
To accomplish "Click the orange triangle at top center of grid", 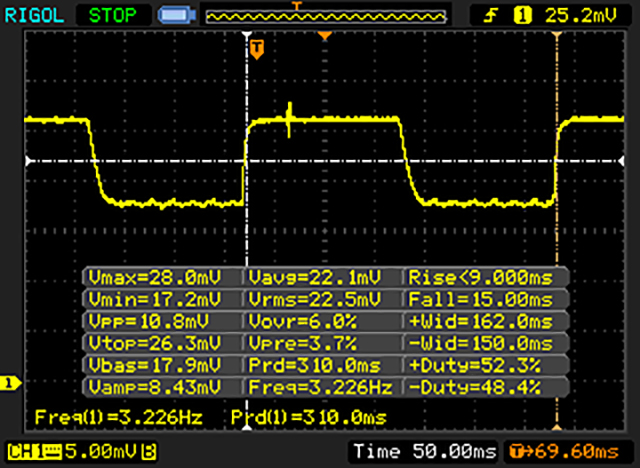I will pyautogui.click(x=325, y=36).
